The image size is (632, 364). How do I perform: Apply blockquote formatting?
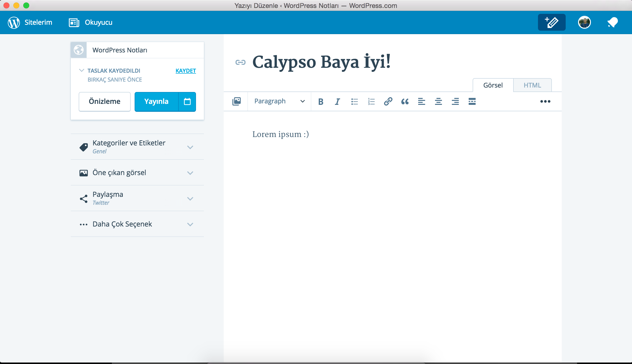[x=405, y=101]
